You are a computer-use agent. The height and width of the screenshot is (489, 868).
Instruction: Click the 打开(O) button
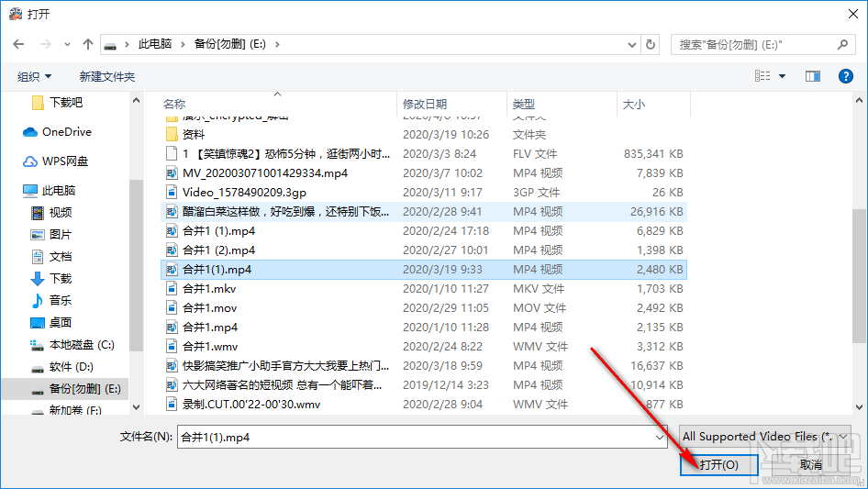(x=718, y=464)
